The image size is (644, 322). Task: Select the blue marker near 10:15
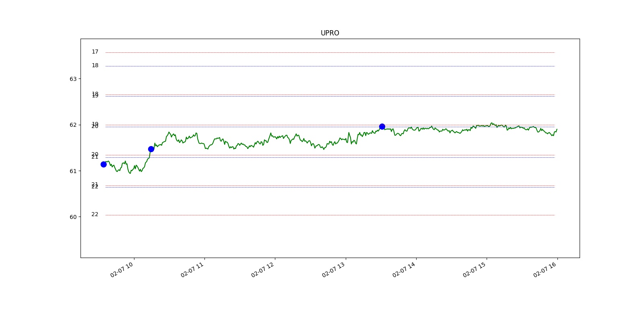[x=151, y=149]
